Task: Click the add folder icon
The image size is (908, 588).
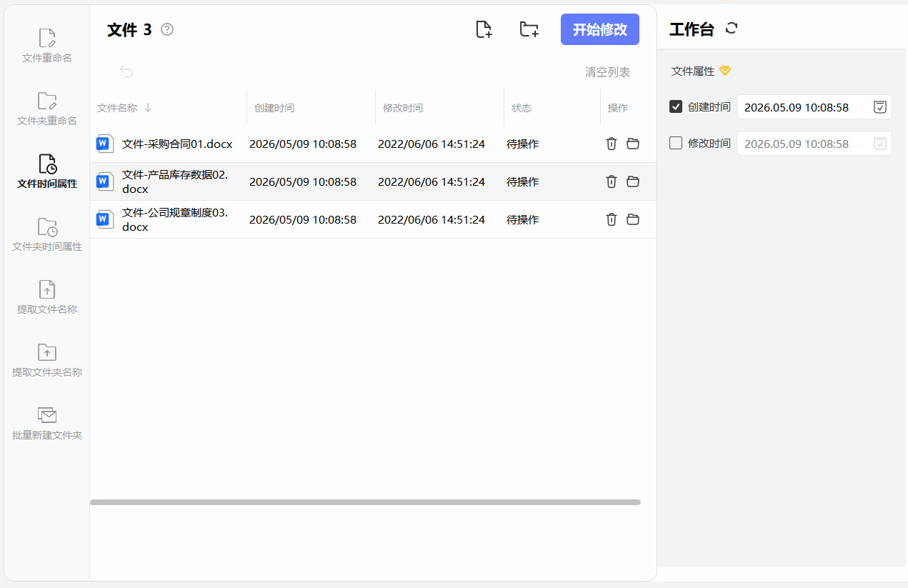Action: coord(529,29)
